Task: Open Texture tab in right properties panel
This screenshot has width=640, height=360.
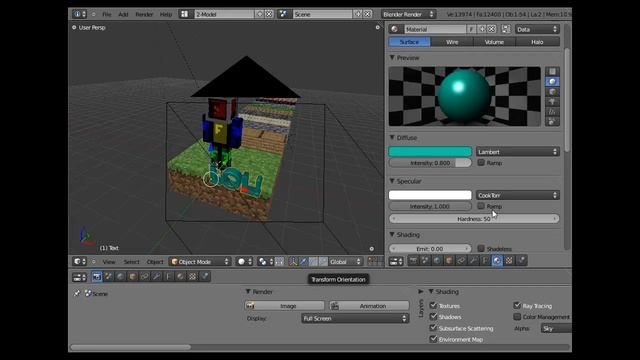Action: click(x=509, y=260)
